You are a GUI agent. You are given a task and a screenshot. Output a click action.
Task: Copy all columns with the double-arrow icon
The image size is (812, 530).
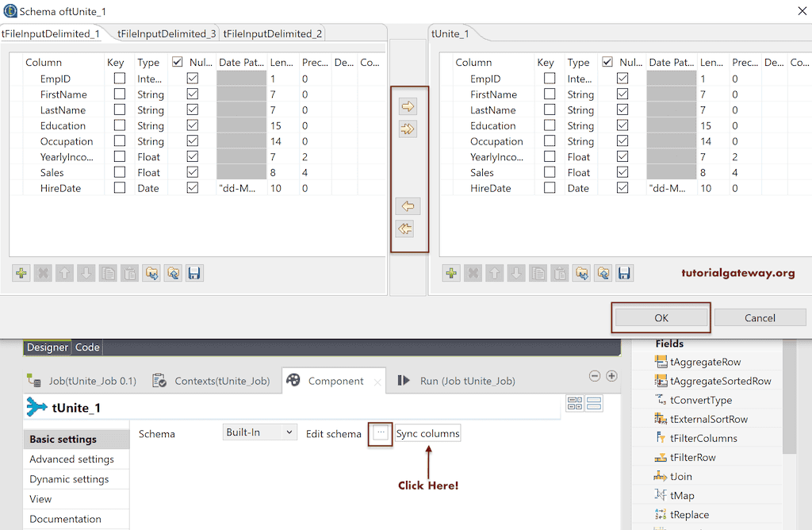408,129
